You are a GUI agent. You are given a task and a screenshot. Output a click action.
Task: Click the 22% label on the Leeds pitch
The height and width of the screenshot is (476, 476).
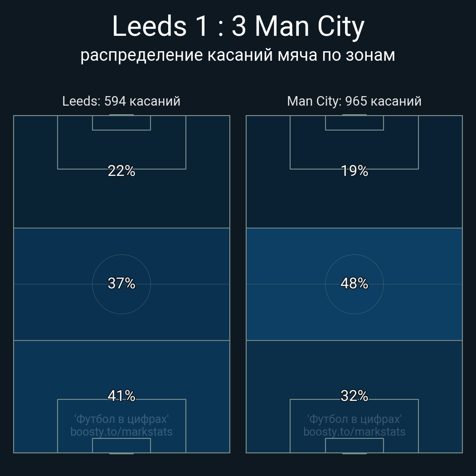pos(121,171)
